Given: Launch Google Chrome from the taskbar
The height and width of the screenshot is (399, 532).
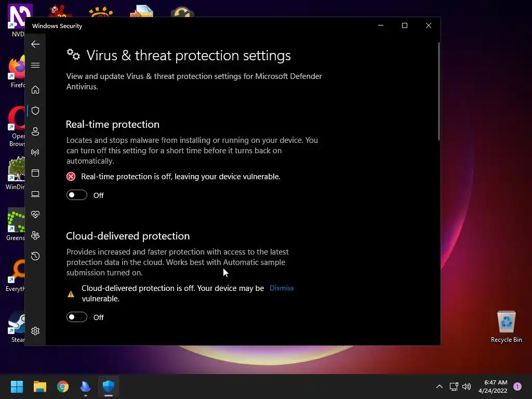Looking at the screenshot, I should (x=63, y=387).
